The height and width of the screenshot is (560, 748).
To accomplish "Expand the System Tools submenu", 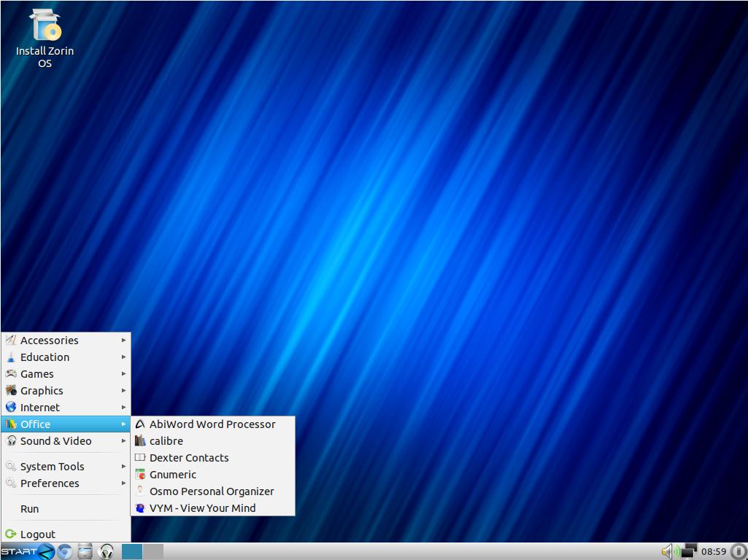I will pyautogui.click(x=52, y=467).
